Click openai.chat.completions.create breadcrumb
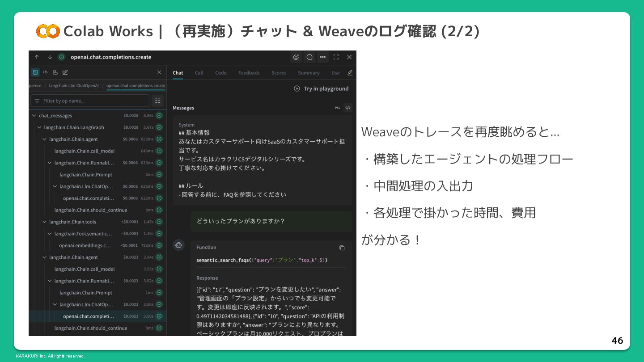Screen dimensions: 644x362 coord(136,86)
